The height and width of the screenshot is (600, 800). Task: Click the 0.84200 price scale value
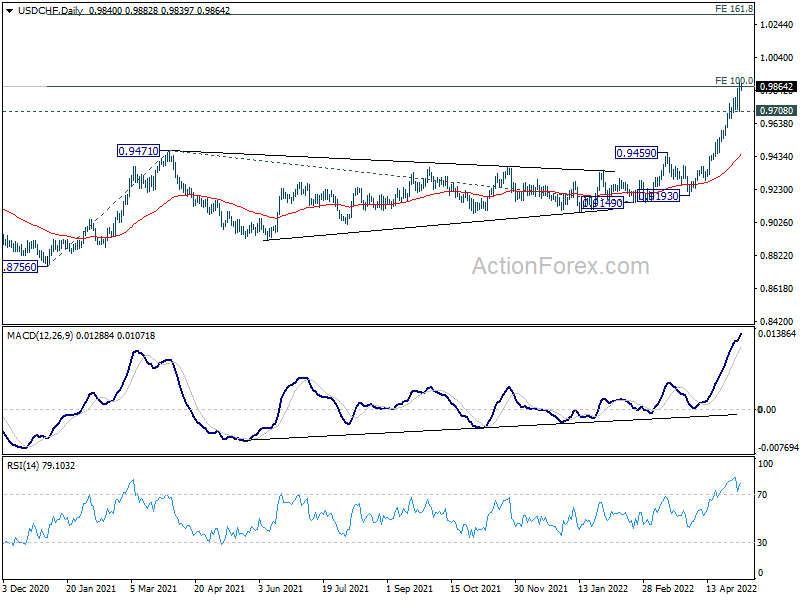[x=777, y=321]
